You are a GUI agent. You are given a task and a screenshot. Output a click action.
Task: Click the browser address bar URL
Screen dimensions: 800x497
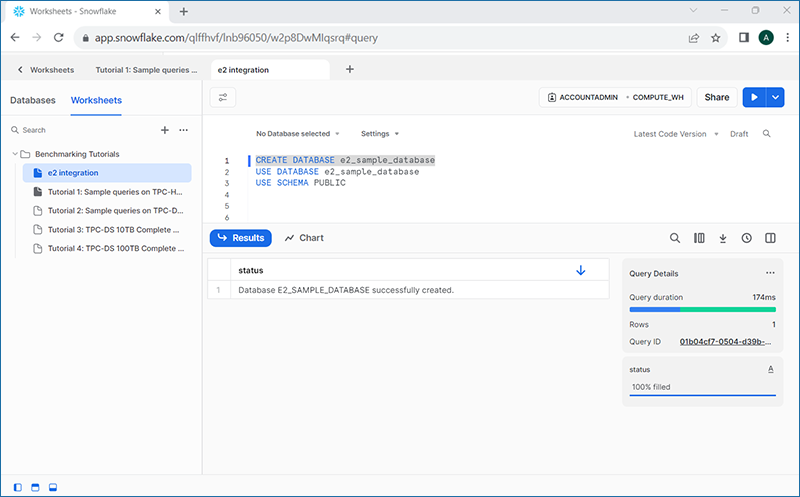(x=236, y=38)
